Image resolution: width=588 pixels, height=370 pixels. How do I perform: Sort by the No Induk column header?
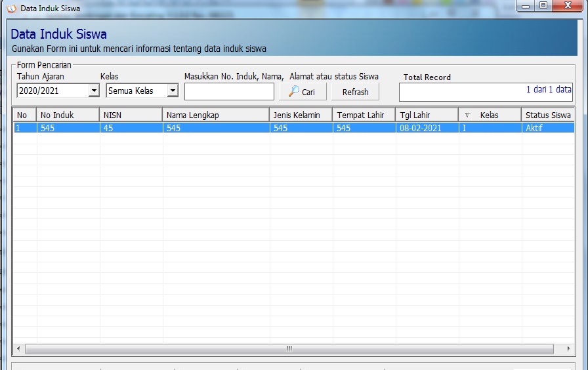point(68,115)
